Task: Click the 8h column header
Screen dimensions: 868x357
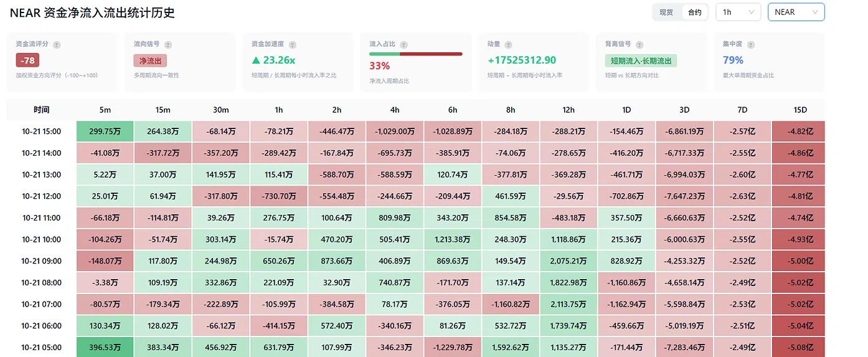Action: tap(511, 110)
